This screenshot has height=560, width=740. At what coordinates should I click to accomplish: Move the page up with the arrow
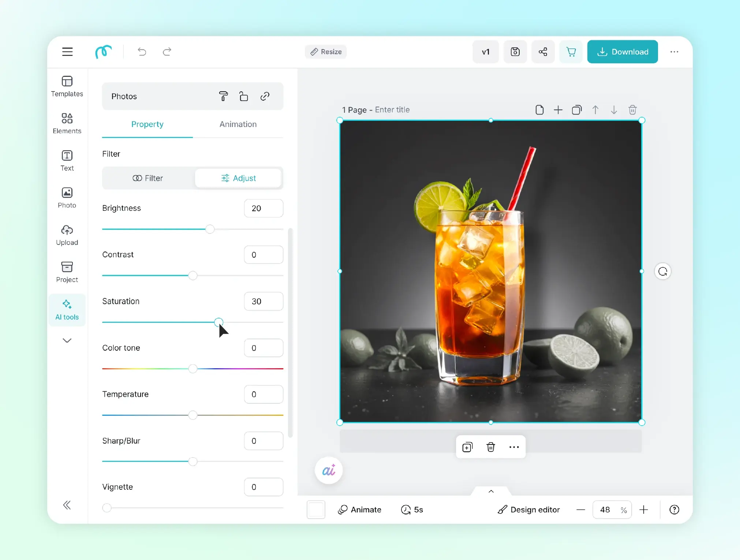(x=595, y=110)
